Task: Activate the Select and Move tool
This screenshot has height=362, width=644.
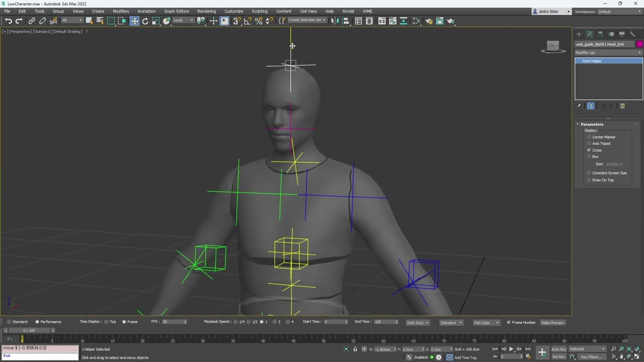Action: point(134,21)
